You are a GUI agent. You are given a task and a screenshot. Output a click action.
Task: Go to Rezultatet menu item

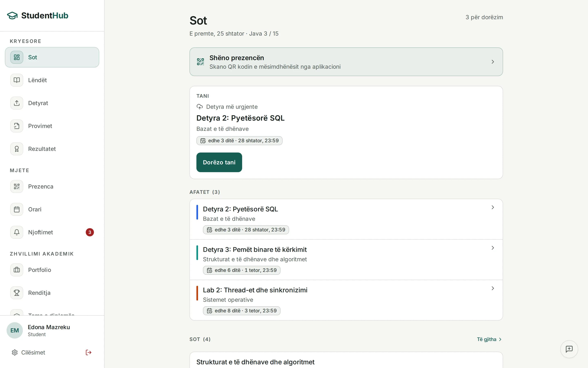52,149
